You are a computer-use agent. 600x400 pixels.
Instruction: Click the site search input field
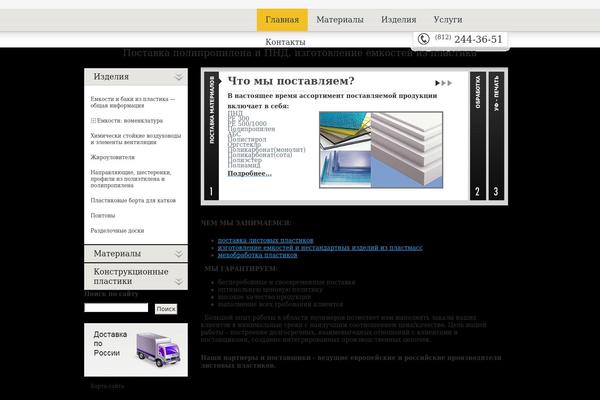pyautogui.click(x=116, y=308)
